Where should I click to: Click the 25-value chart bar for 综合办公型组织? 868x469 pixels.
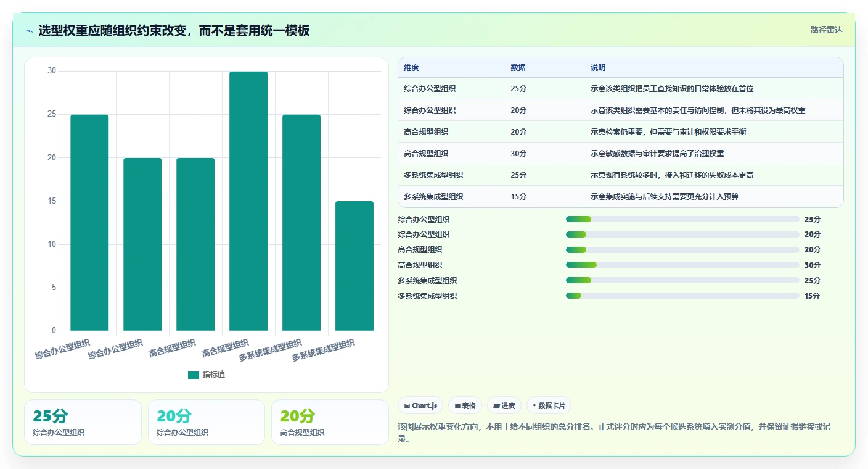click(89, 223)
